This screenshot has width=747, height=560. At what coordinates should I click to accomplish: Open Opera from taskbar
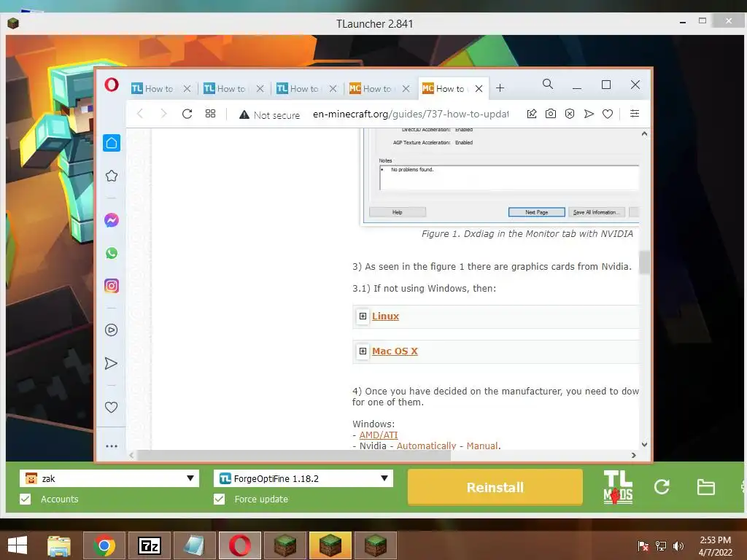click(x=240, y=545)
